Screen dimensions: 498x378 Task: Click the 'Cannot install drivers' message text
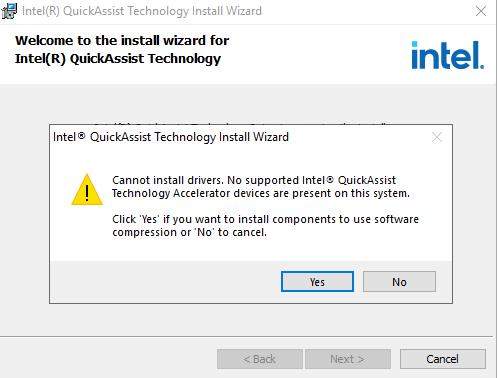[261, 187]
